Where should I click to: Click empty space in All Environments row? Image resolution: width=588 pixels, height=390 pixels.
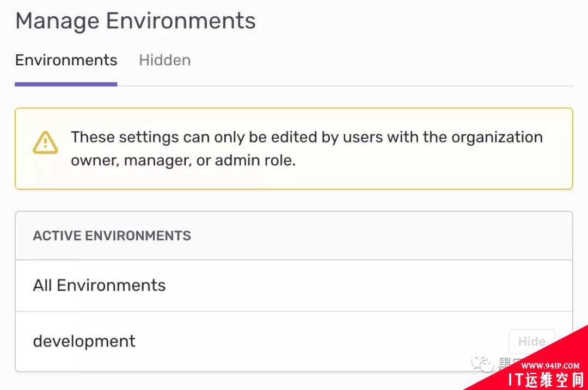(367, 286)
